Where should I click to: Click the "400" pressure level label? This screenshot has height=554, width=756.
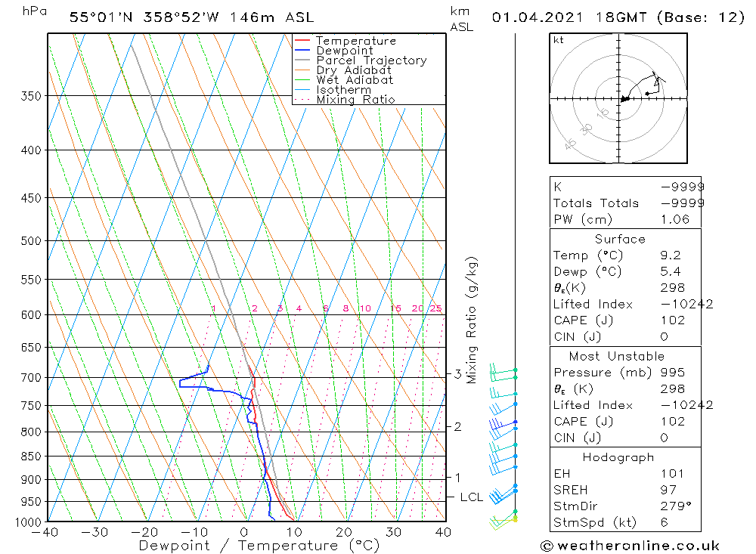(31, 150)
